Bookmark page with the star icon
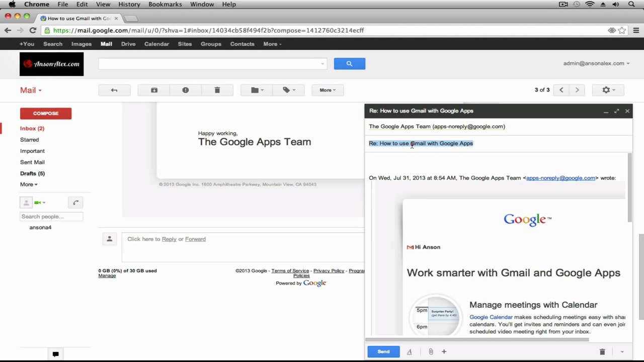The image size is (644, 362). point(622,30)
